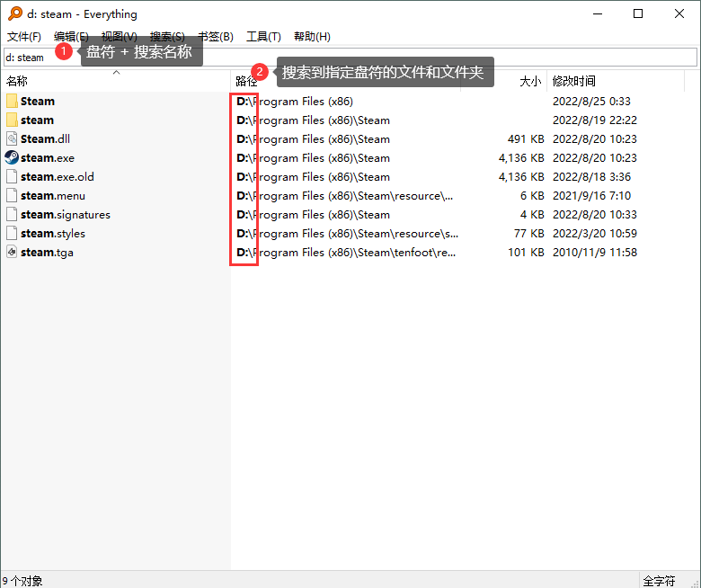Click the steam.tga image file icon
The image size is (701, 588).
[x=12, y=252]
